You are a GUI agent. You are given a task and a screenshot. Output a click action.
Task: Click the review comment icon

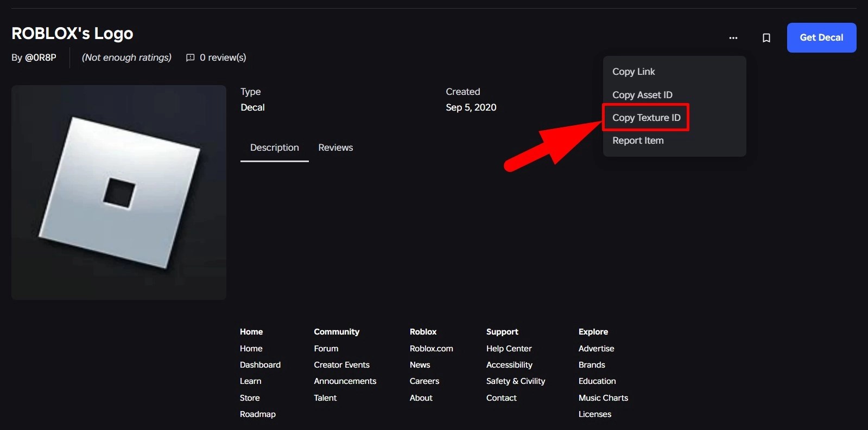coord(191,57)
